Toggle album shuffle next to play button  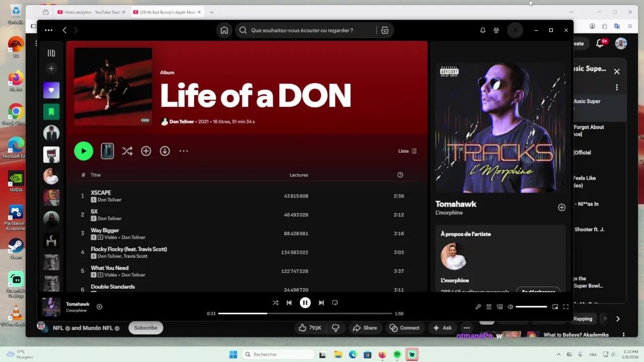click(x=127, y=151)
